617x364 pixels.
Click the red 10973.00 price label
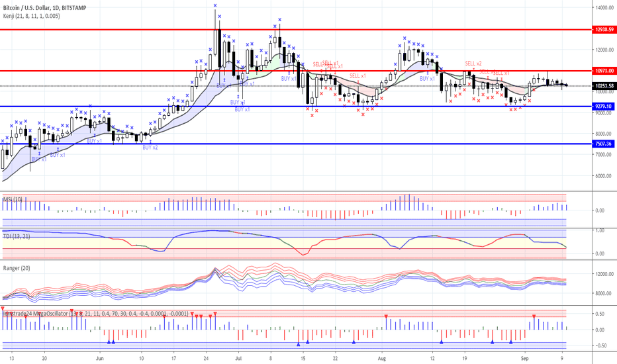pyautogui.click(x=604, y=71)
